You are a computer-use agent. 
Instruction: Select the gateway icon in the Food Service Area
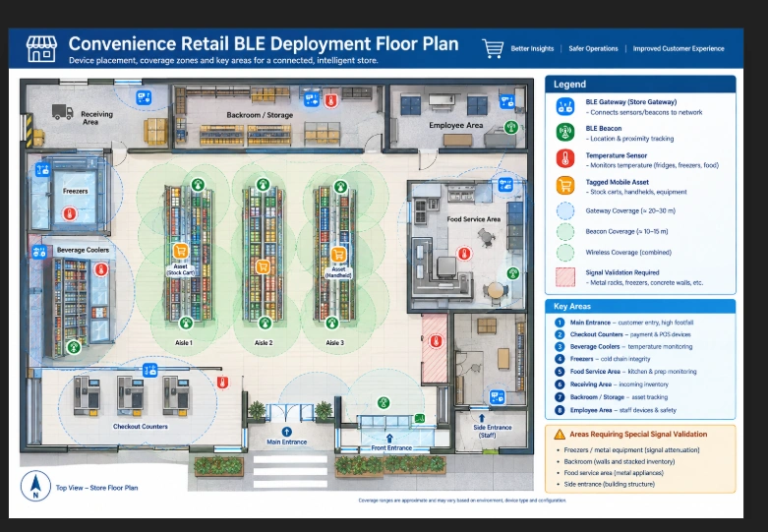pos(505,185)
